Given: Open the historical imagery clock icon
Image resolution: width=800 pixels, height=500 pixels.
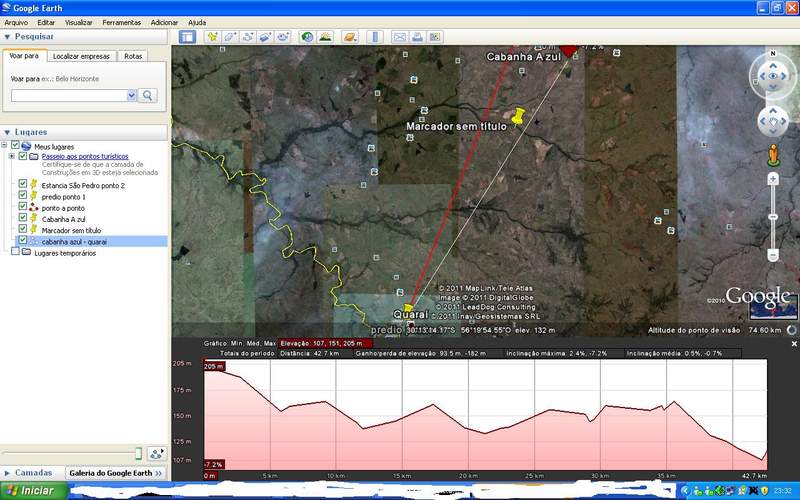Looking at the screenshot, I should [x=307, y=37].
